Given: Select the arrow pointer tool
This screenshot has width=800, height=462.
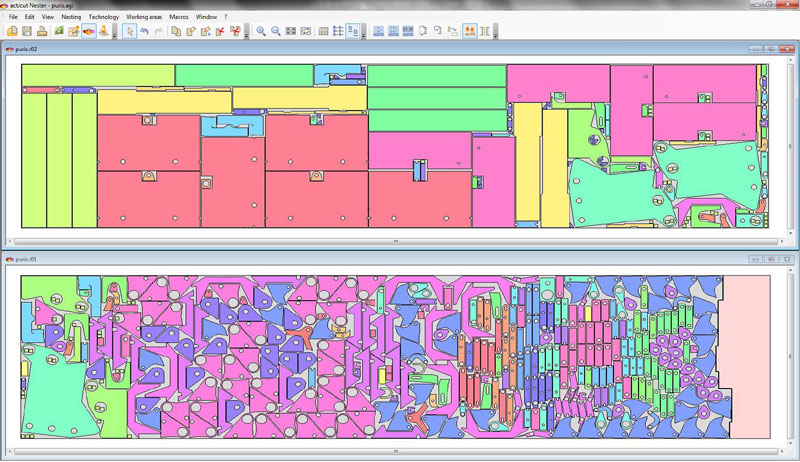Looking at the screenshot, I should pyautogui.click(x=130, y=31).
